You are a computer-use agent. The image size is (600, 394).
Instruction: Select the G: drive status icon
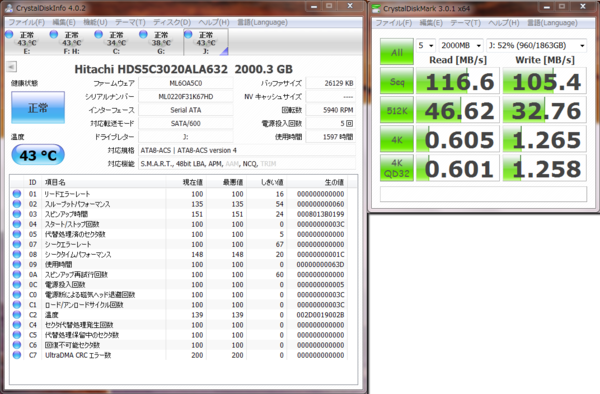(x=143, y=35)
